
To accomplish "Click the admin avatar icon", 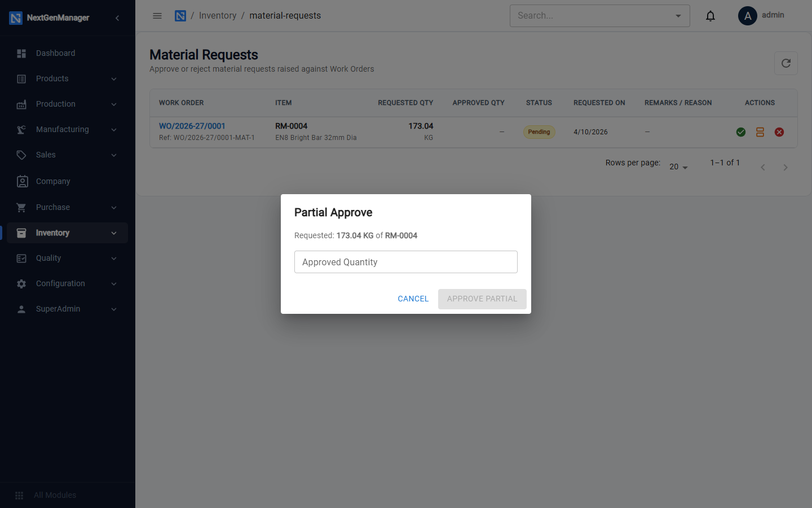I will coord(748,16).
